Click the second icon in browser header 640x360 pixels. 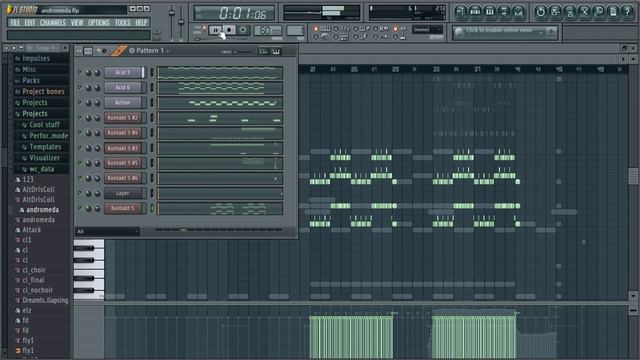pos(13,48)
